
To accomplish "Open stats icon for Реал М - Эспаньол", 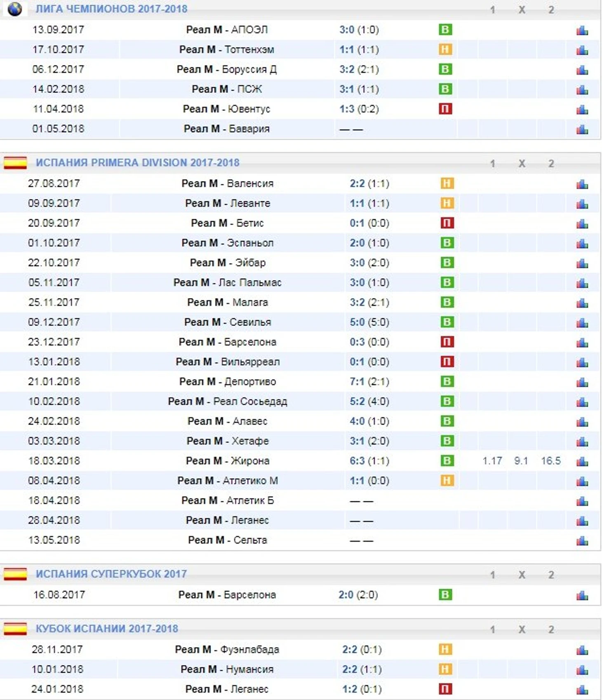I will click(x=582, y=243).
